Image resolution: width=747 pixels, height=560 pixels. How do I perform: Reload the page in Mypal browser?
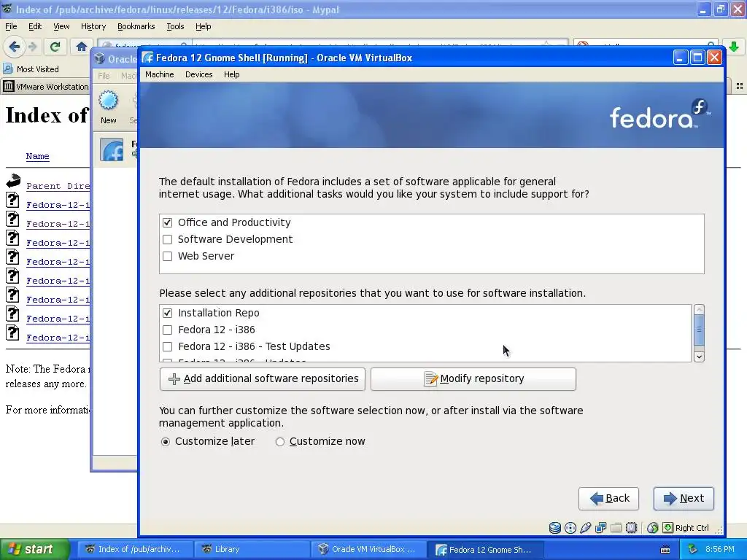click(55, 46)
